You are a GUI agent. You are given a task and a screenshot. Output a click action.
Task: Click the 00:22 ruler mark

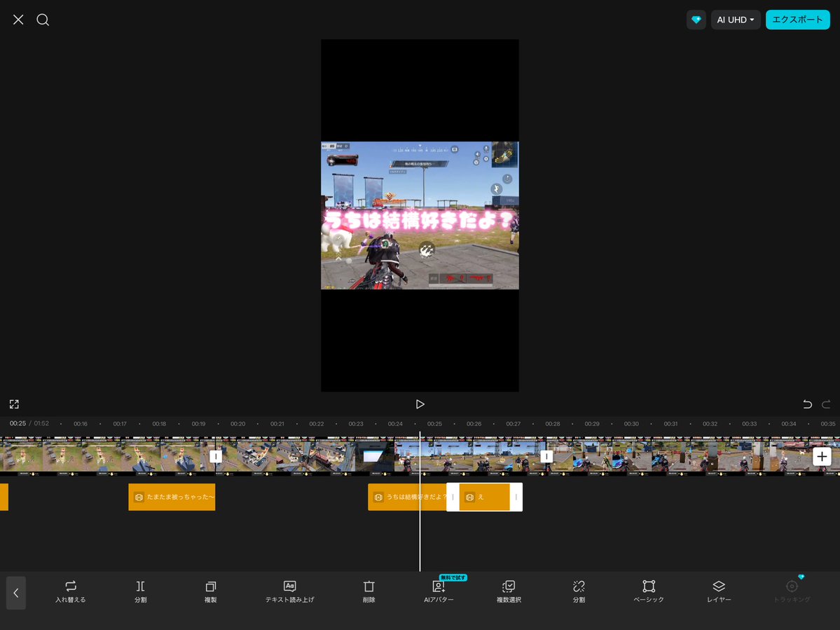(317, 424)
